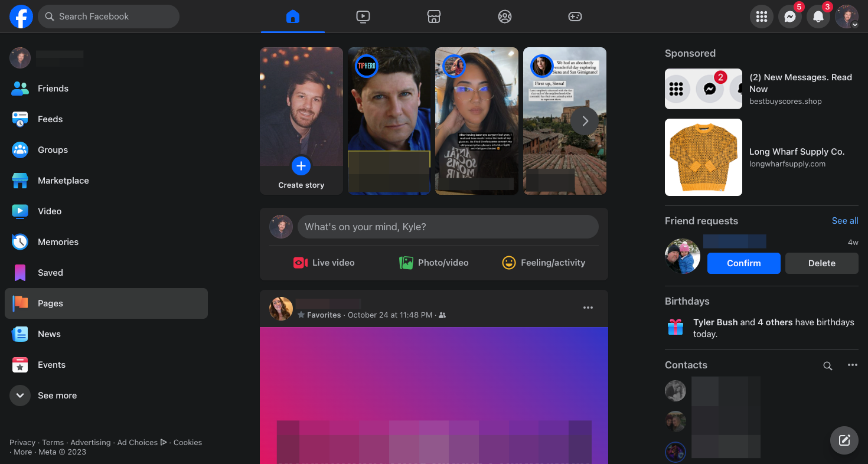868x464 pixels.
Task: Expand the See more sidebar list
Action: tap(106, 396)
